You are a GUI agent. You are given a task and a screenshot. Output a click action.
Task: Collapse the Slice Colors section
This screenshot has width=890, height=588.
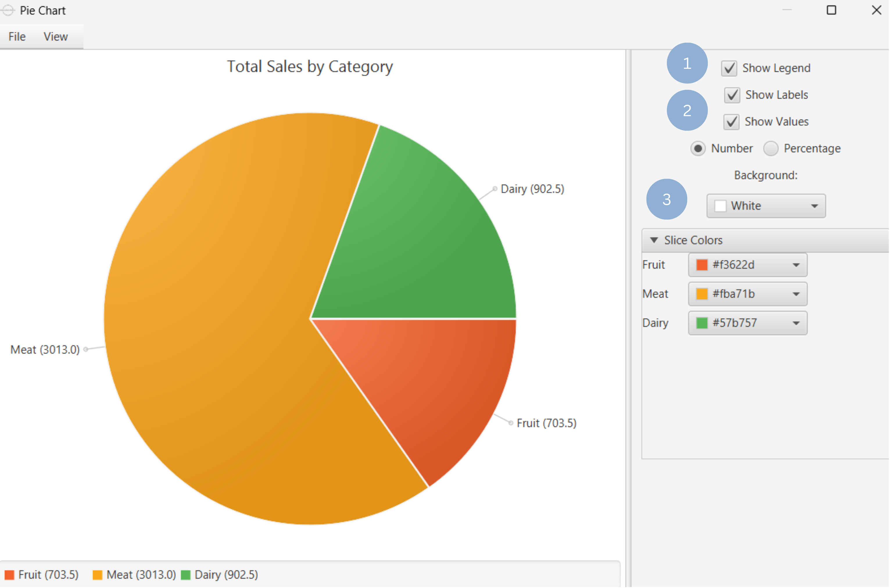(655, 240)
